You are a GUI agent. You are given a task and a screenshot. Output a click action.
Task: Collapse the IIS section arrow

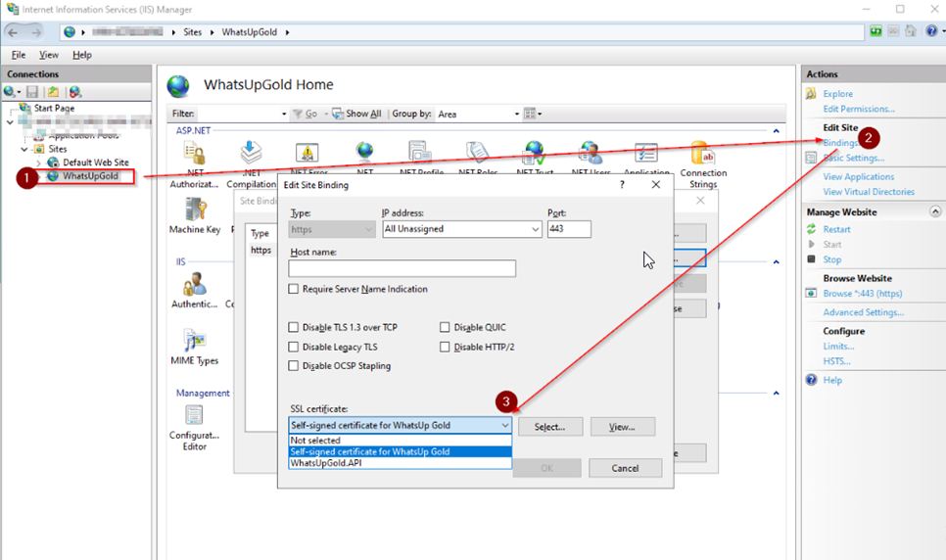(777, 262)
